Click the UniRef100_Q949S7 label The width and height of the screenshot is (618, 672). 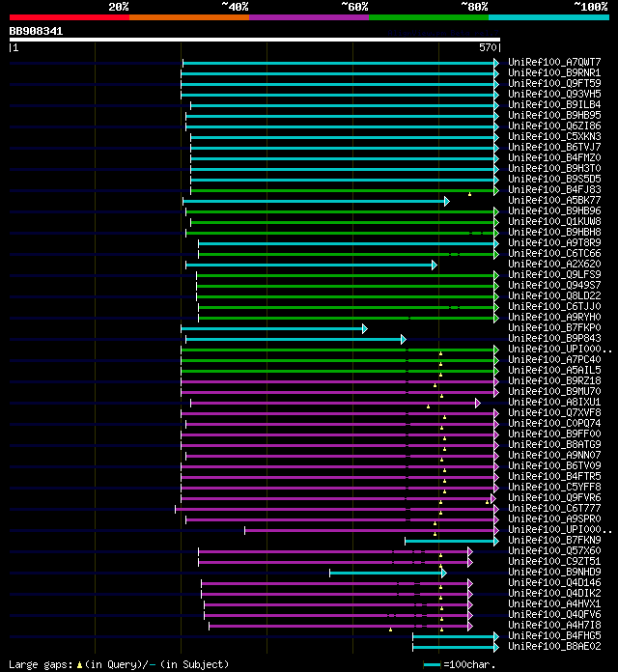pos(554,285)
